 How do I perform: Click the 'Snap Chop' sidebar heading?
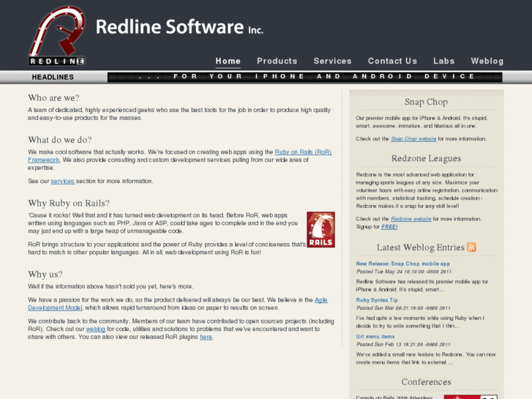[x=426, y=102]
